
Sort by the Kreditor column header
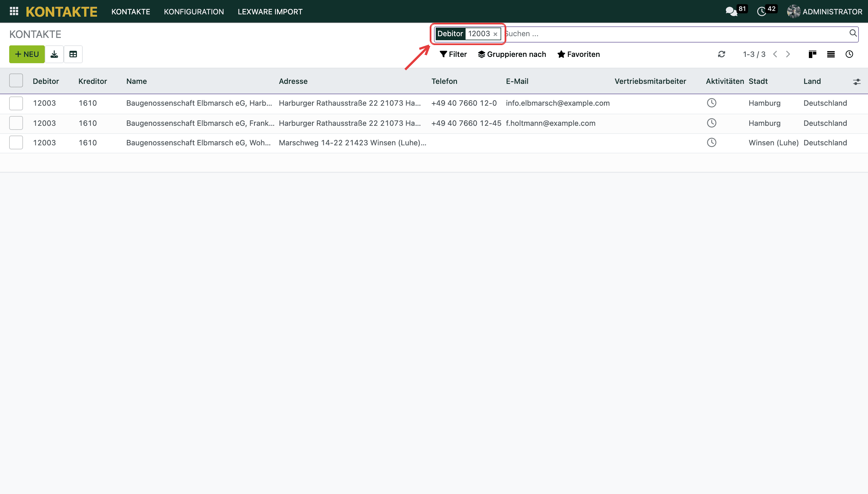(x=92, y=82)
